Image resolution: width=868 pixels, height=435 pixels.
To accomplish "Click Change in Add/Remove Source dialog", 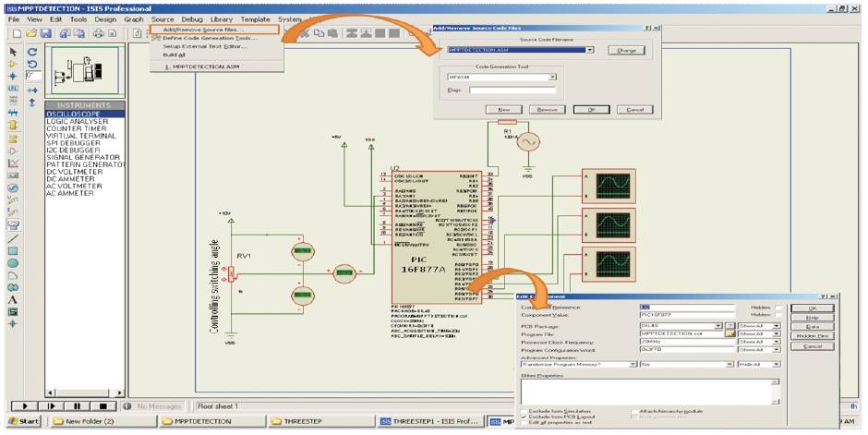I will coord(626,51).
